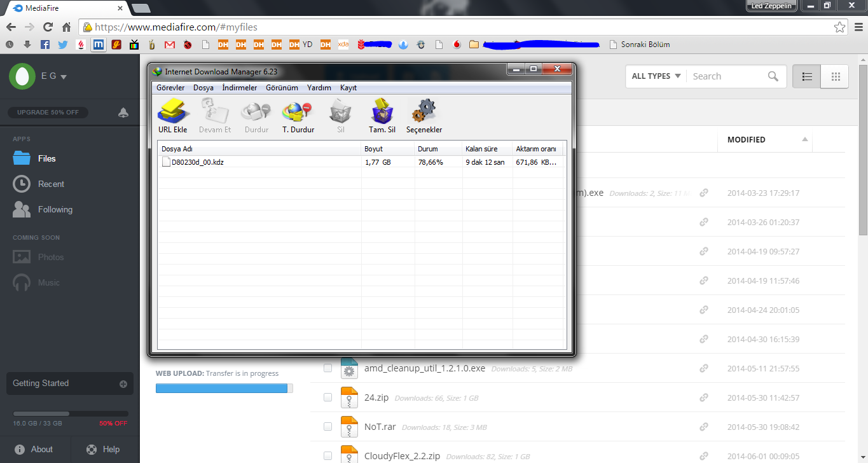
Task: Open Help link at bottom left
Action: pyautogui.click(x=103, y=449)
